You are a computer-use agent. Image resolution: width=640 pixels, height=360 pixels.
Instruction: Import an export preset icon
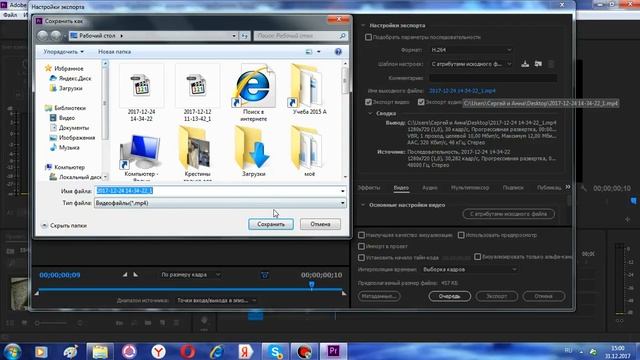point(538,64)
